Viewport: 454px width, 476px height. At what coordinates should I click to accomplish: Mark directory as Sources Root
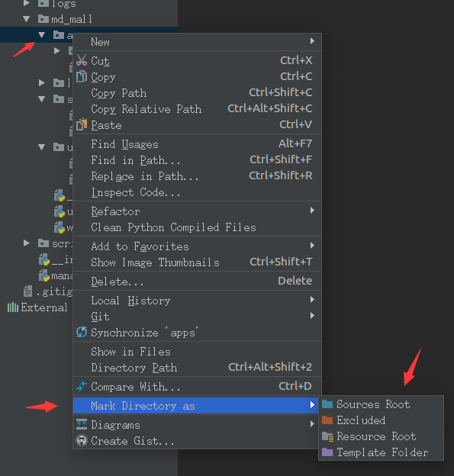[x=381, y=404]
